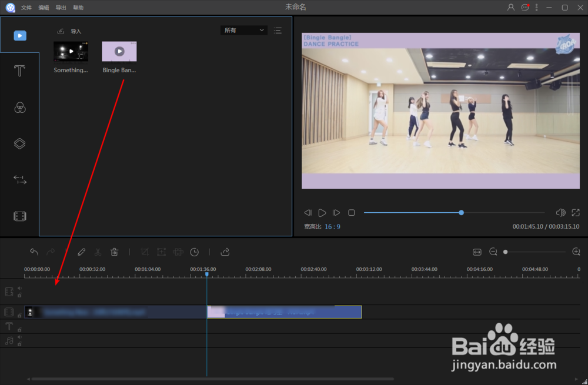Click the Export share icon in toolbar
The width and height of the screenshot is (588, 385).
(x=225, y=252)
